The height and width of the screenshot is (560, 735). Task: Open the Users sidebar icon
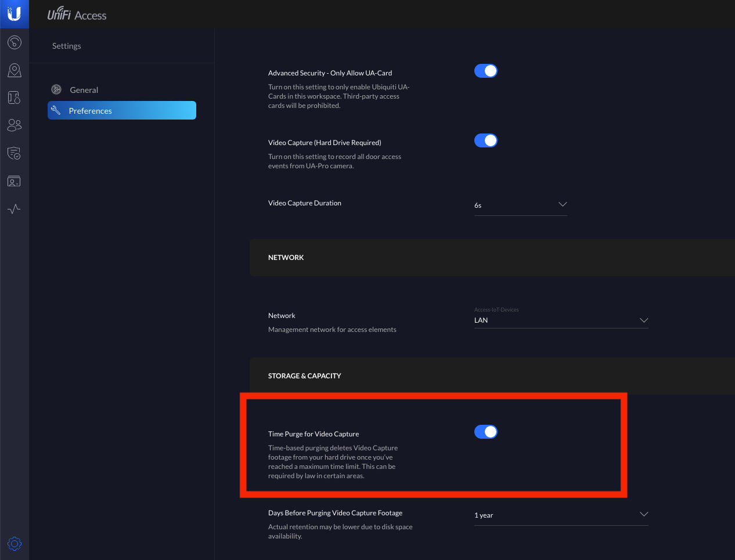click(15, 125)
